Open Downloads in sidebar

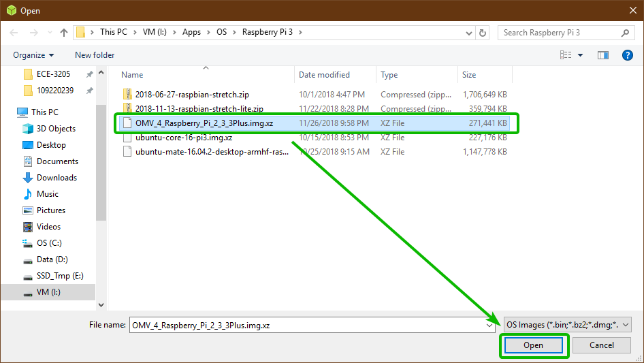click(57, 178)
